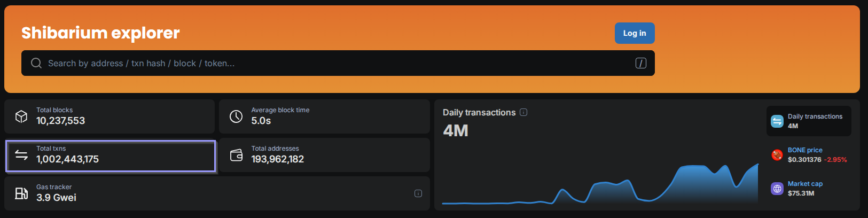Click the Average block time clock icon
Screen dimensions: 868x218
point(236,116)
